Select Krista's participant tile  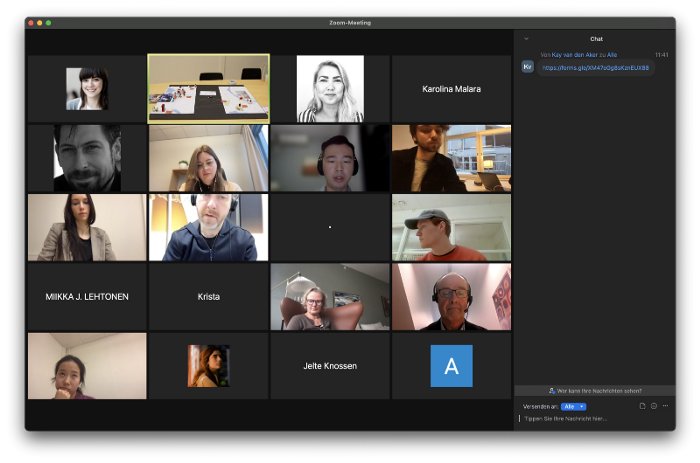[208, 297]
